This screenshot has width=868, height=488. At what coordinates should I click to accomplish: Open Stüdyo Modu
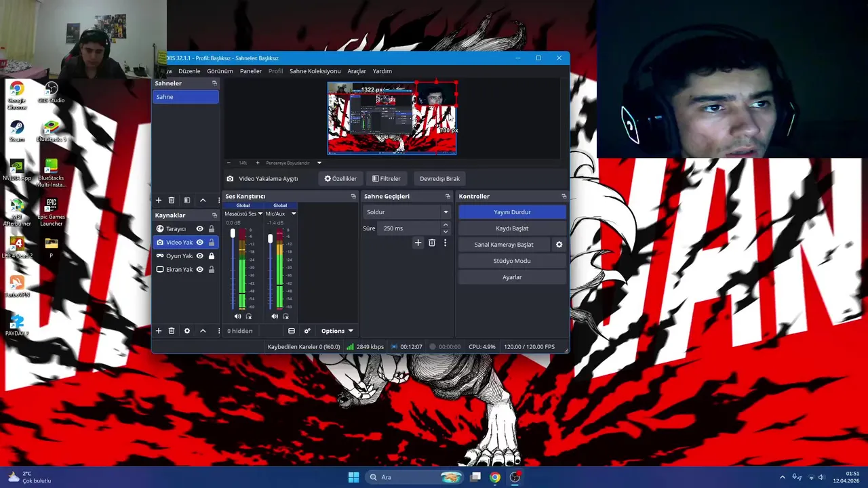point(512,261)
